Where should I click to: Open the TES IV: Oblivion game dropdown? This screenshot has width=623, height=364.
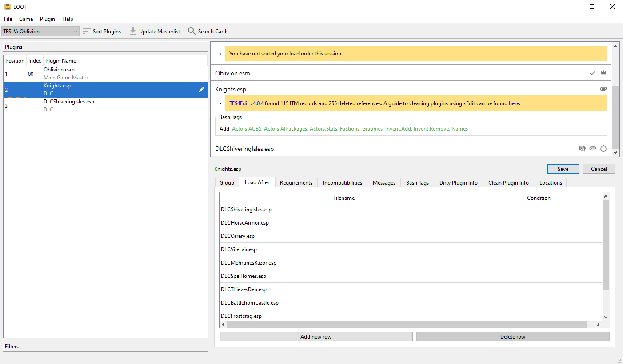pos(40,31)
